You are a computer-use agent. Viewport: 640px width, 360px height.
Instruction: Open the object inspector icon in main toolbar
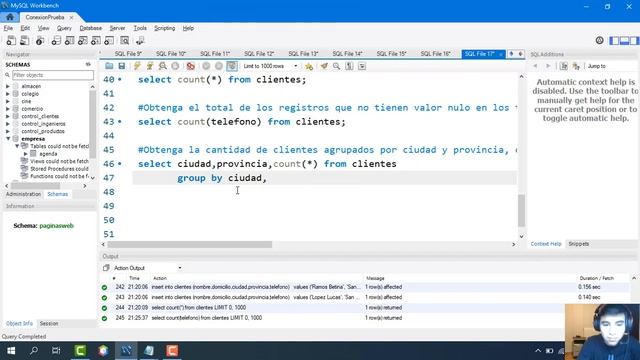click(40, 40)
